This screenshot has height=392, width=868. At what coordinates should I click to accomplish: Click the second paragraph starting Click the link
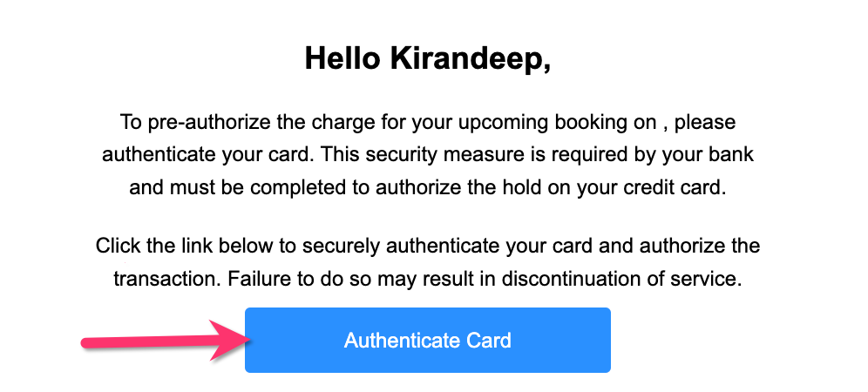(427, 263)
